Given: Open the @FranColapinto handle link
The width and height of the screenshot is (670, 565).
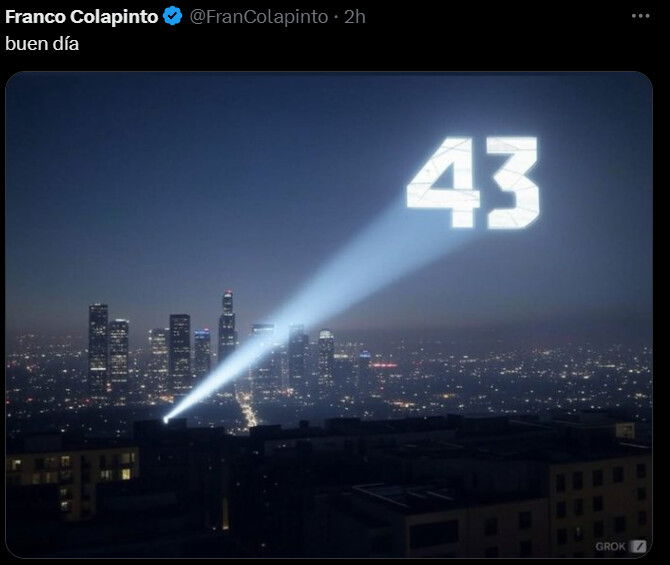Looking at the screenshot, I should coord(259,17).
